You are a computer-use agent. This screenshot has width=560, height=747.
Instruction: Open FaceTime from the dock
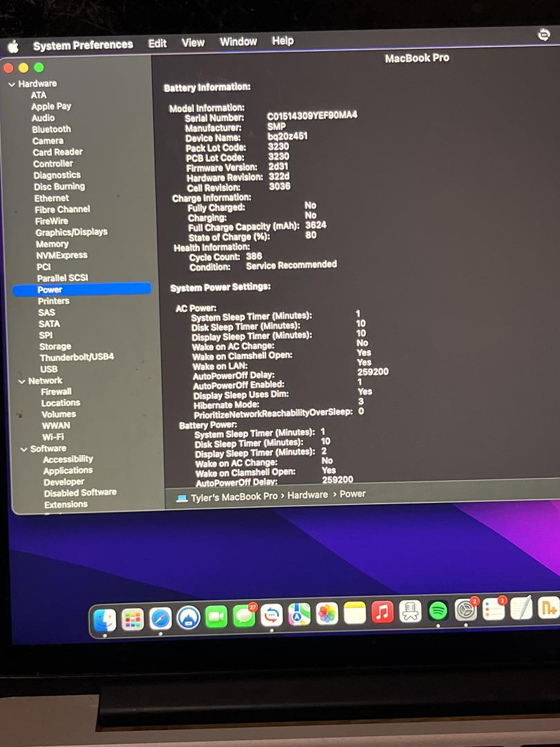click(216, 617)
